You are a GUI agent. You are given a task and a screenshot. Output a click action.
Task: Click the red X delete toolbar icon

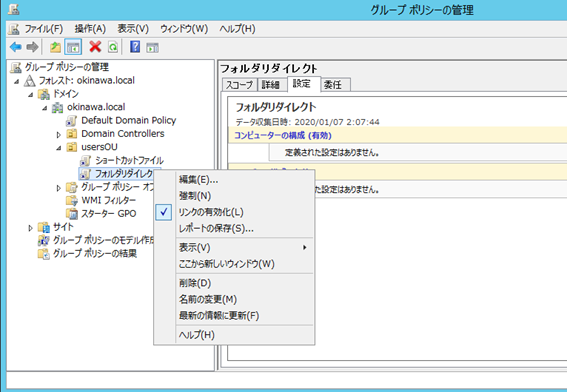(x=95, y=47)
